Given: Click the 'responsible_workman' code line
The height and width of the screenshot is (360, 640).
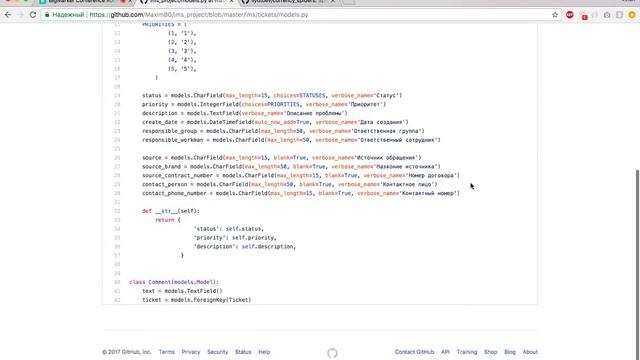Looking at the screenshot, I should (x=291, y=140).
